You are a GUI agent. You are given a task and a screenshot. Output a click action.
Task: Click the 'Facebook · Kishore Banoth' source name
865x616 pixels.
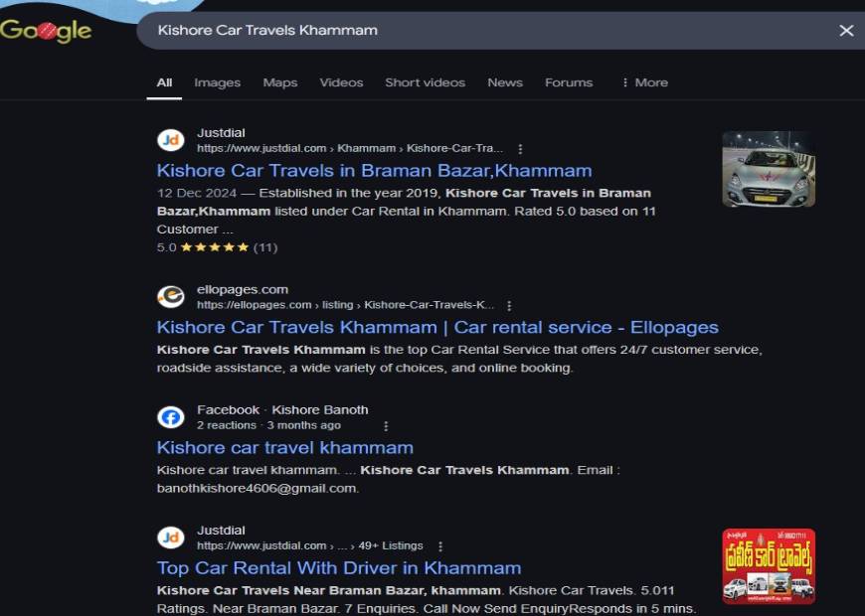[x=282, y=409]
